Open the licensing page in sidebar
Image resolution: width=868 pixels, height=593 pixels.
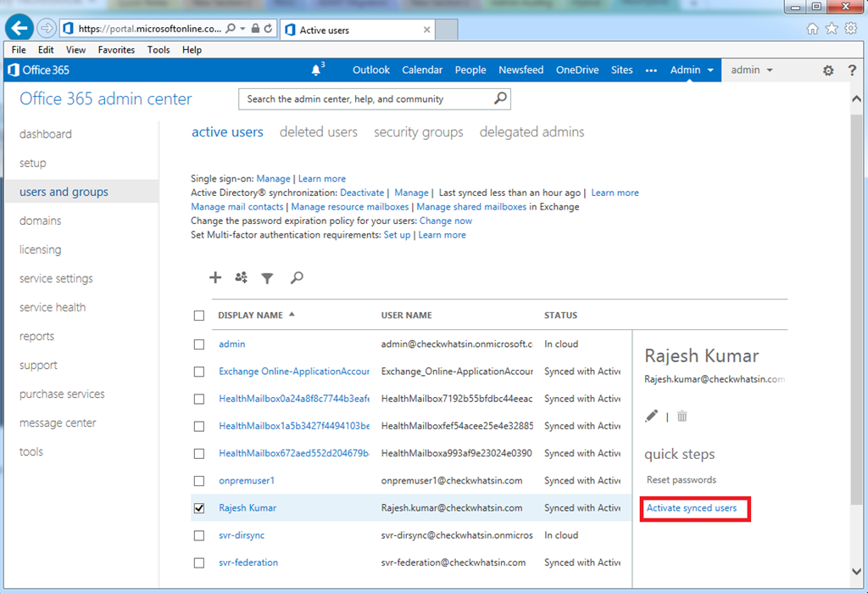click(41, 249)
